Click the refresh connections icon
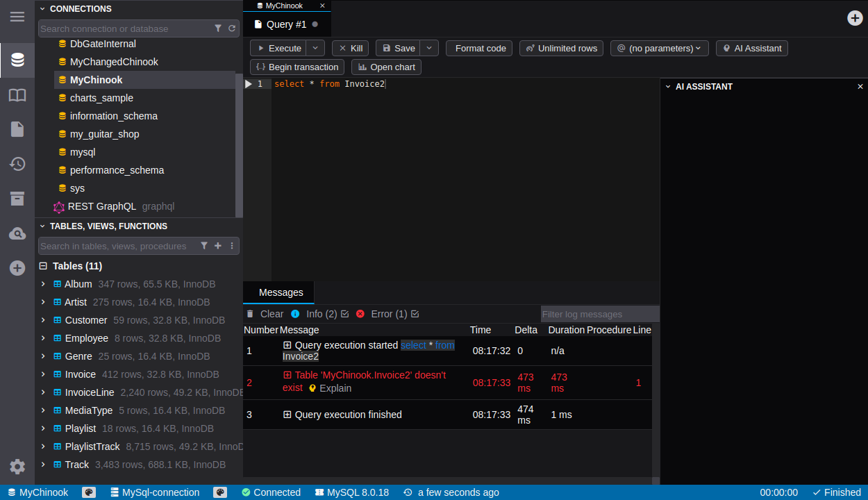 (232, 28)
